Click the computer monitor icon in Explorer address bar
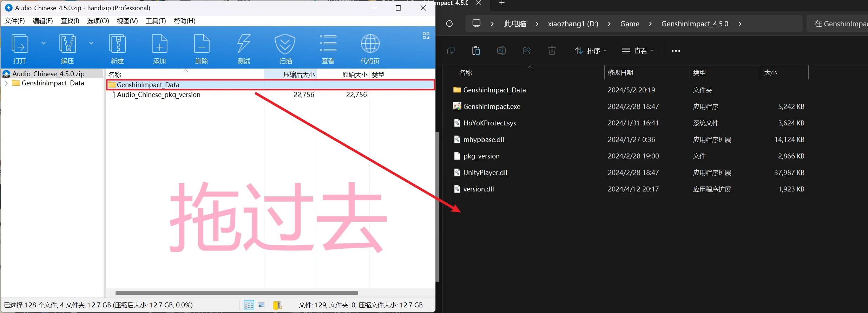Viewport: 868px width, 313px height. pos(476,24)
